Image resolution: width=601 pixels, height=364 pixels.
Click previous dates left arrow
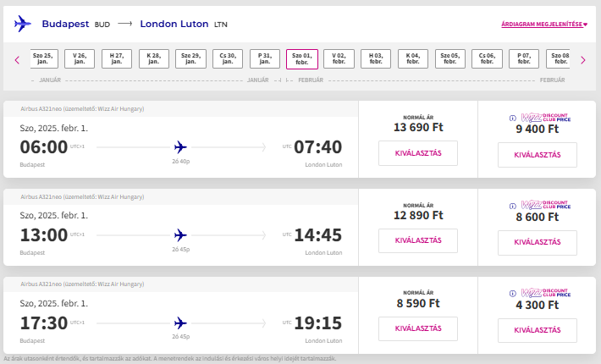coord(16,59)
